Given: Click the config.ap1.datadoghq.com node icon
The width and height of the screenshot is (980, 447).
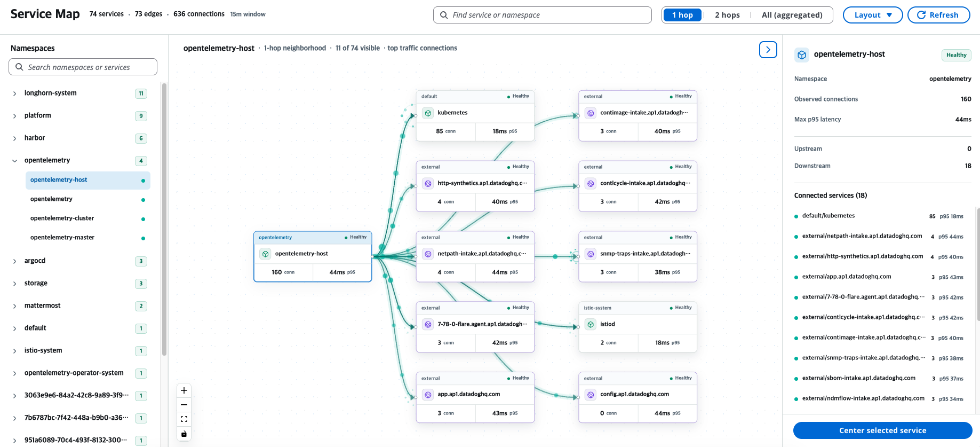Looking at the screenshot, I should click(591, 395).
